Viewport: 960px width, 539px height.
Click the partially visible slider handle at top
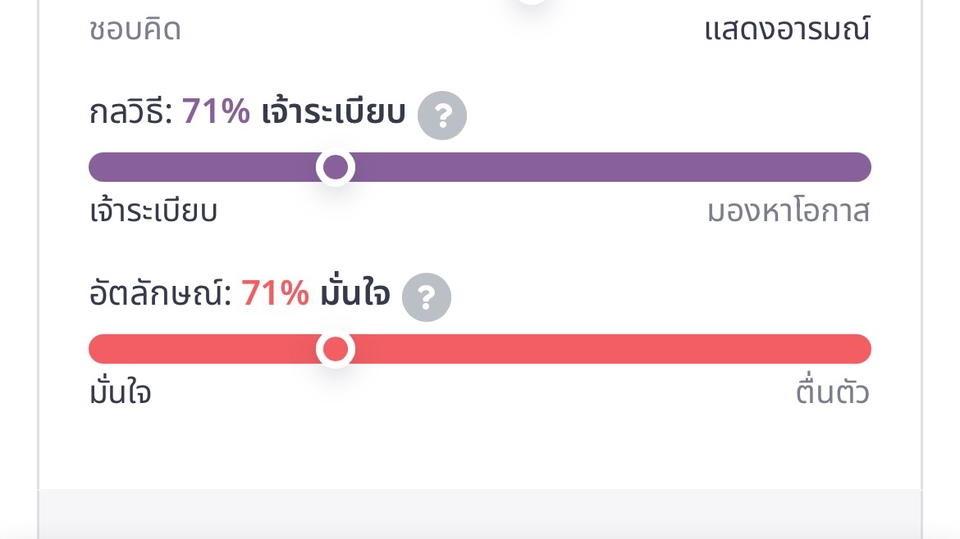click(531, 2)
